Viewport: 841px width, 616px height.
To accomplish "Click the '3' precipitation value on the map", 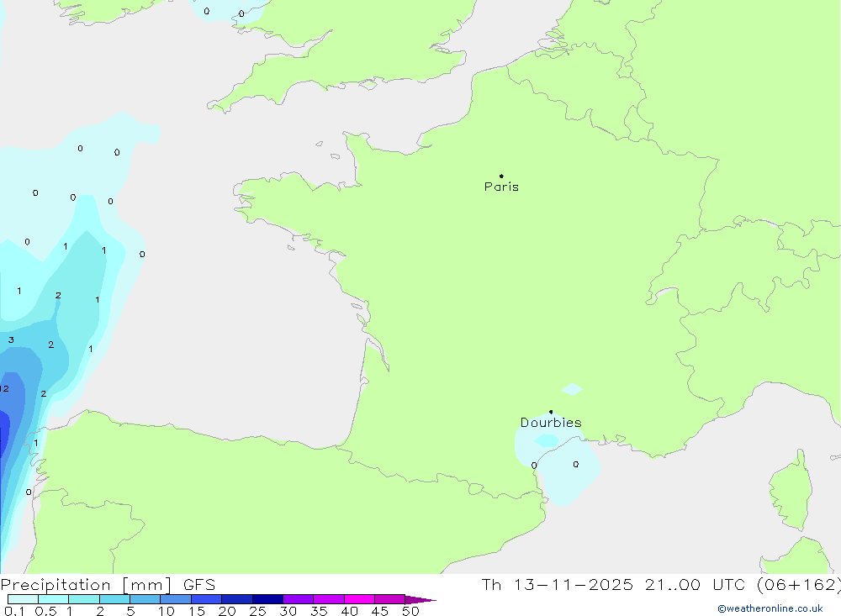I will (x=11, y=340).
